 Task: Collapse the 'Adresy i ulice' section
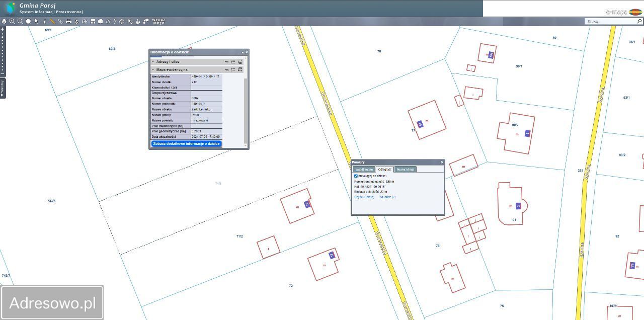click(153, 62)
